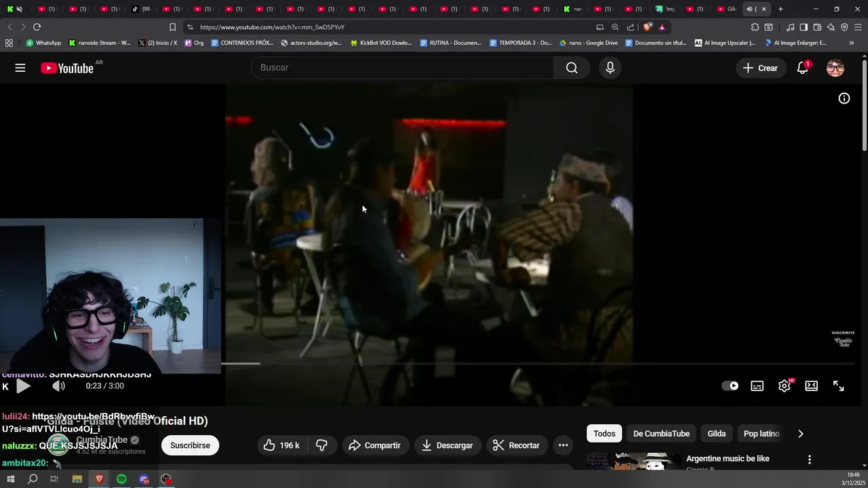The height and width of the screenshot is (488, 868).
Task: Open WhatsApp bookmark
Action: point(43,43)
